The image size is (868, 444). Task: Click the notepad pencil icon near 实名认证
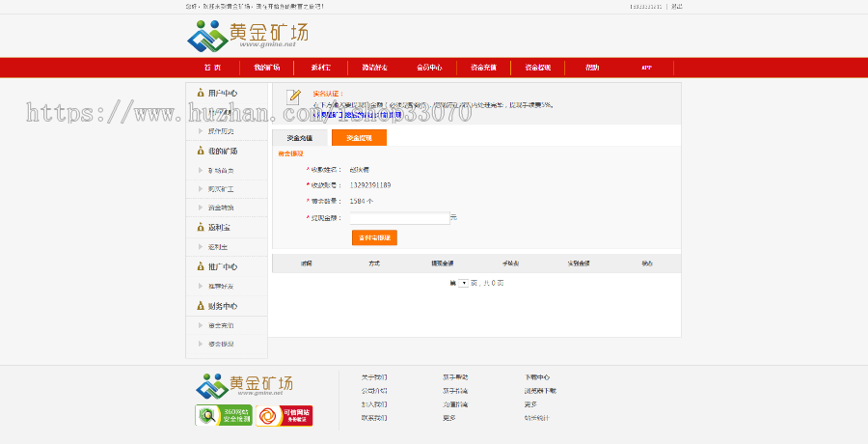click(x=293, y=97)
